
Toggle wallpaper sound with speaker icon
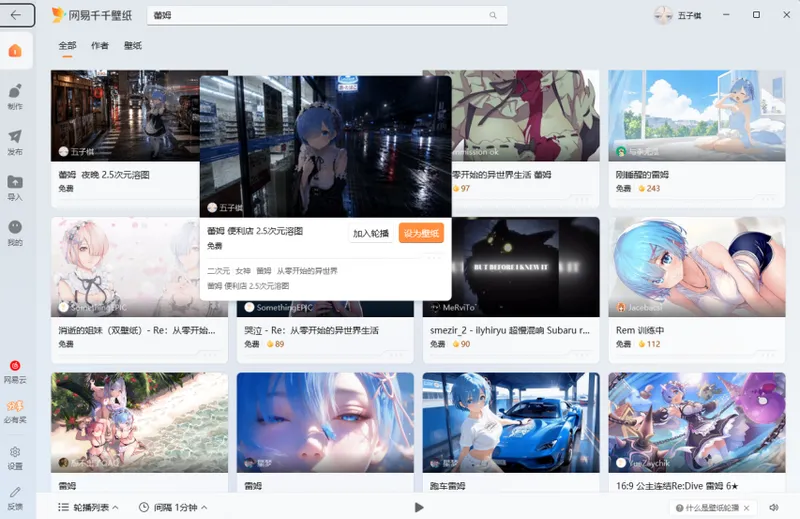[774, 507]
